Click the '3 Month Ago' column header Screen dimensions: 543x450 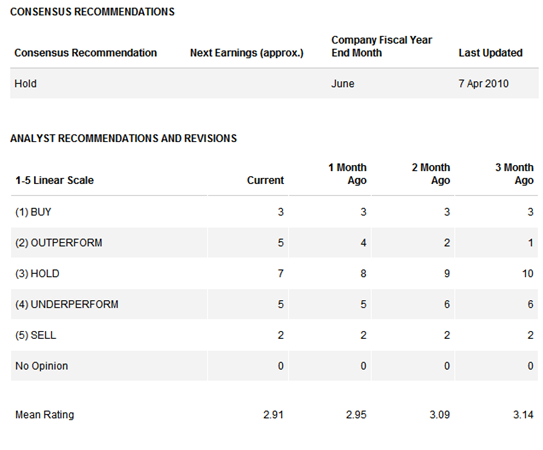[515, 174]
